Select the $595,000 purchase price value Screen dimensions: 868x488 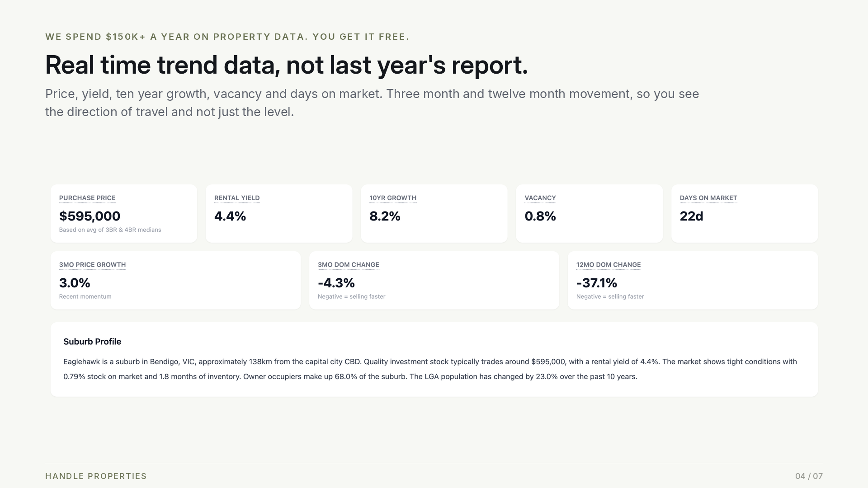pos(90,216)
